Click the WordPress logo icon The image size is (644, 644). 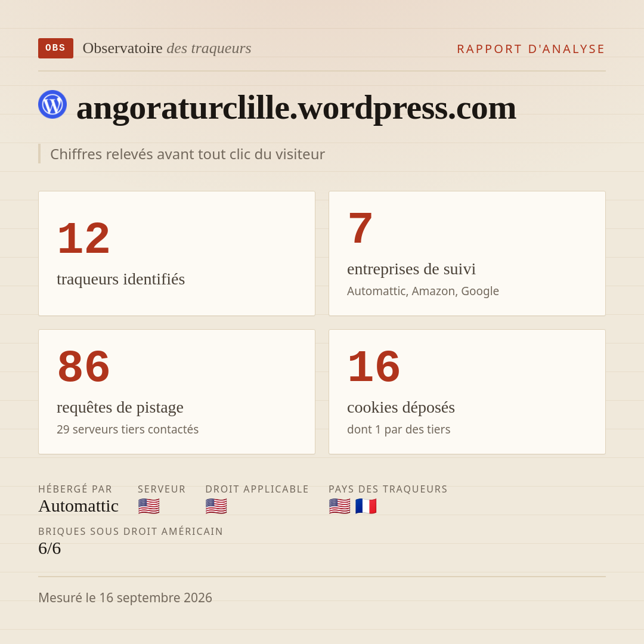[52, 104]
